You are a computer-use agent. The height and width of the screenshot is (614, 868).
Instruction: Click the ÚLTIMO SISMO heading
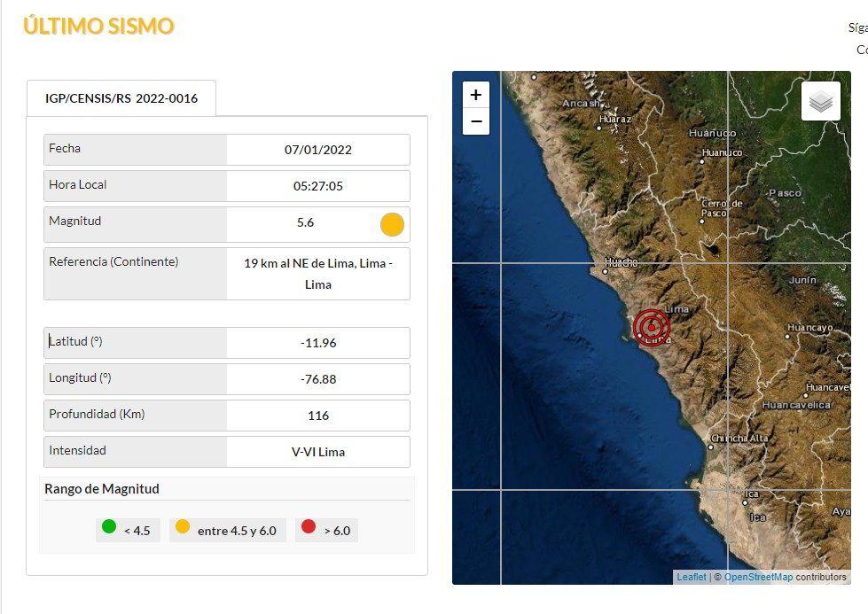pos(98,26)
